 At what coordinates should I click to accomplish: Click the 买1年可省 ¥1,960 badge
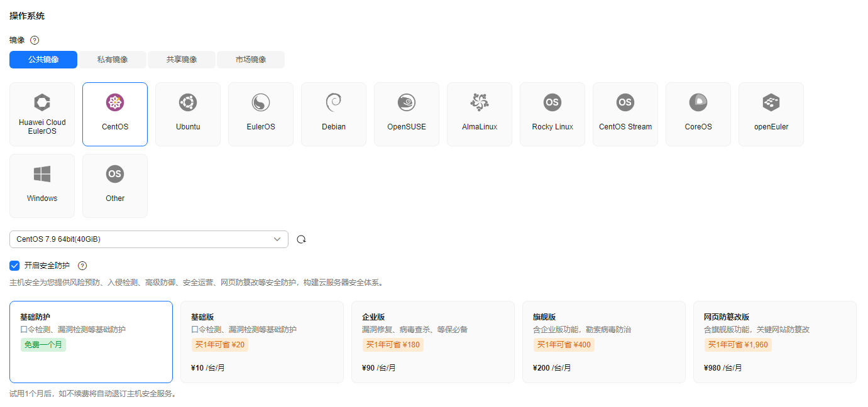tap(739, 345)
